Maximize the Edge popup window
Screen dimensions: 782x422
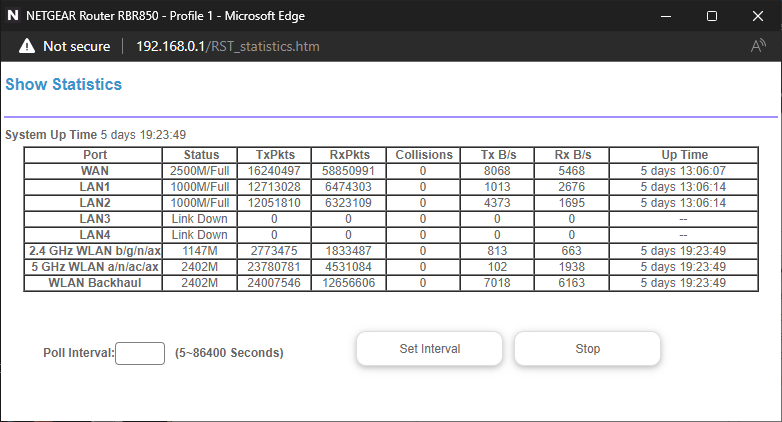pyautogui.click(x=711, y=16)
